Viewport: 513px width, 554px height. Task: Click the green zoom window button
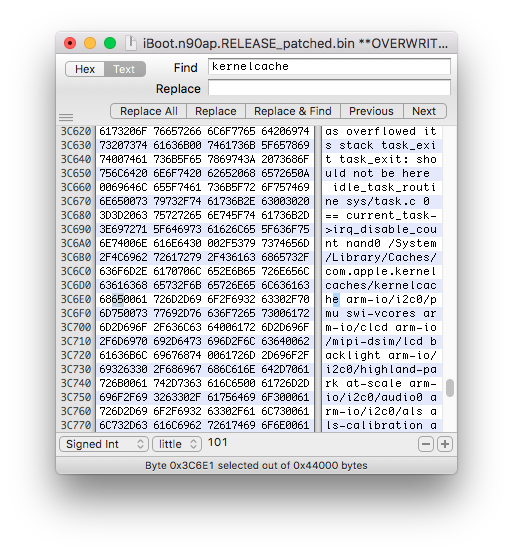click(110, 43)
